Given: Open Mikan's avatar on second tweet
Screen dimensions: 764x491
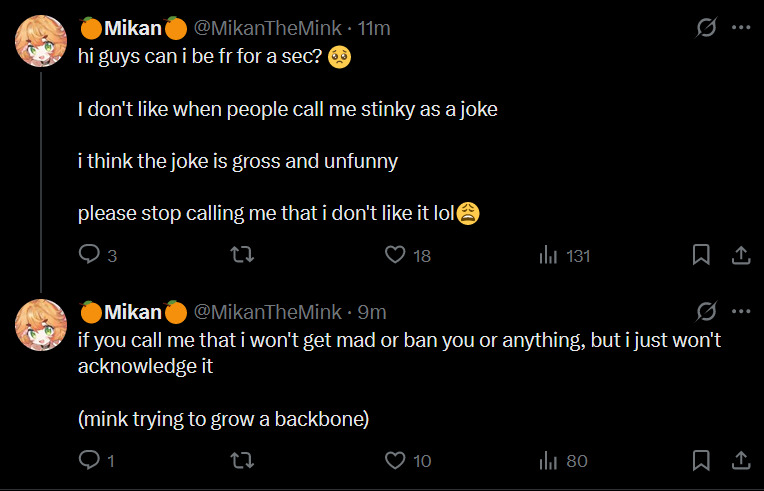Looking at the screenshot, I should (x=41, y=325).
